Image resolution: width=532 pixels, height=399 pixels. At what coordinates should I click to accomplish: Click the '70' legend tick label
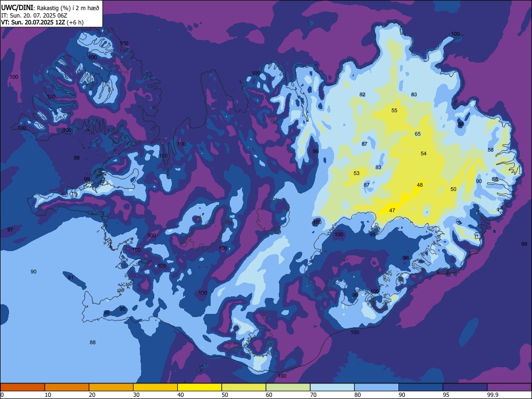coord(313,395)
